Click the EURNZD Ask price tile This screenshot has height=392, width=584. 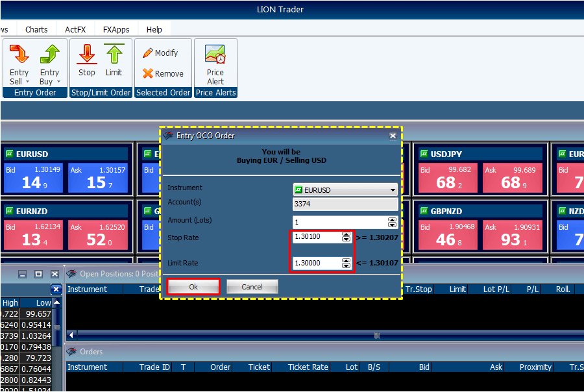(x=98, y=235)
